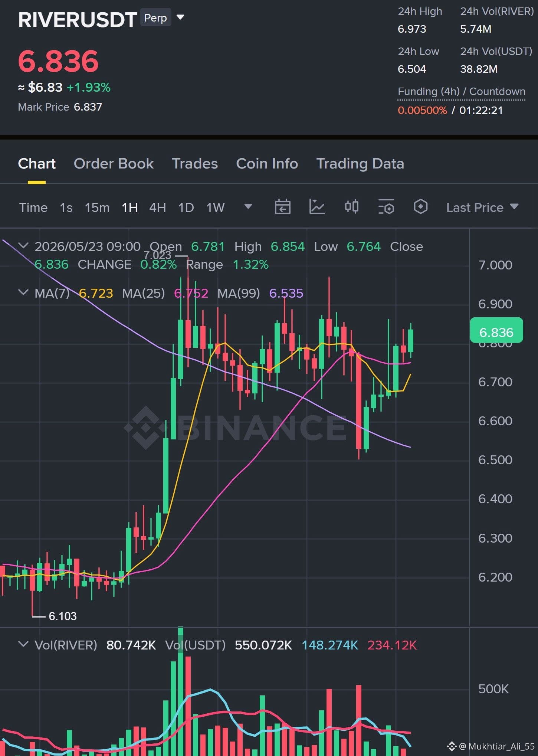Click the candle date 2026/05/23 09:00
538x756 pixels.
click(88, 246)
